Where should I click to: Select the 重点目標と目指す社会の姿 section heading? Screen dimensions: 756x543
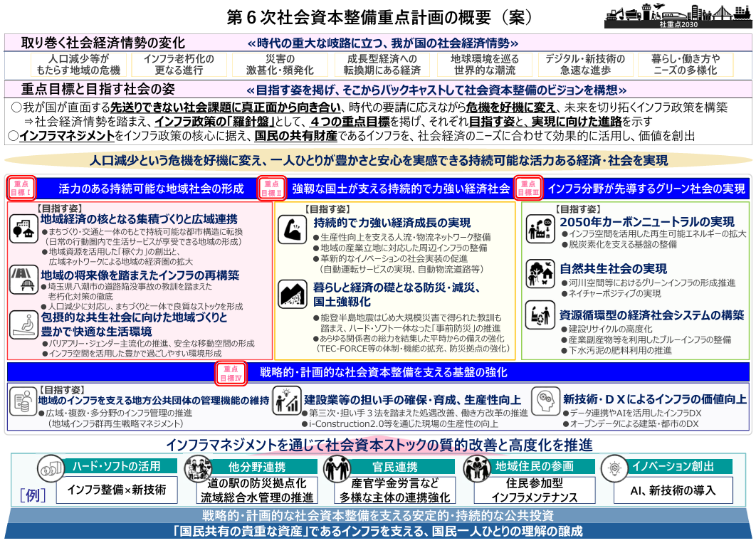click(x=98, y=89)
